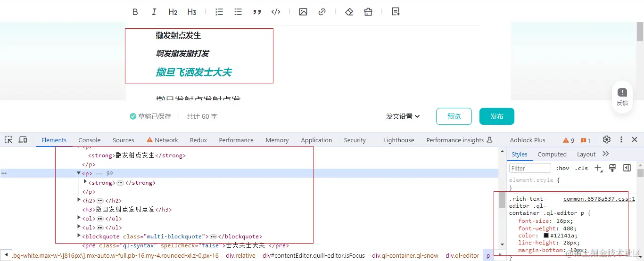Focus the Styles Filter input field
The height and width of the screenshot is (261, 644).
[x=530, y=168]
